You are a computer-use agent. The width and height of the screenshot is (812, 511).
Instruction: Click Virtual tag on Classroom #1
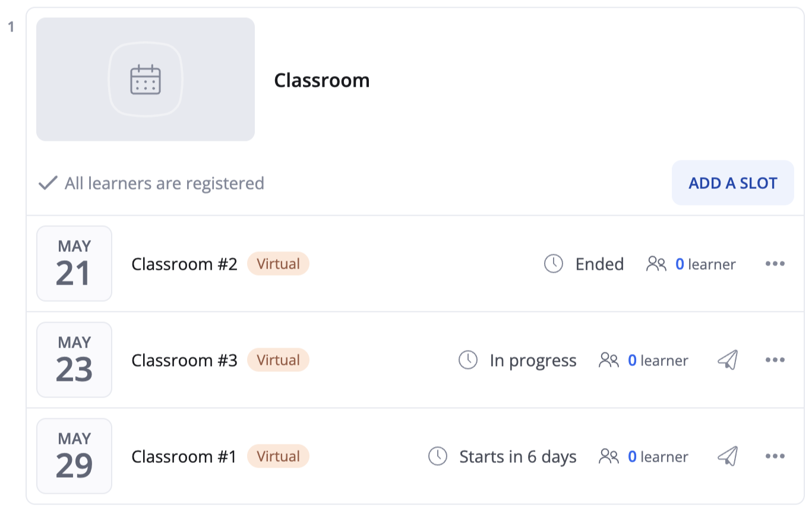pyautogui.click(x=278, y=456)
